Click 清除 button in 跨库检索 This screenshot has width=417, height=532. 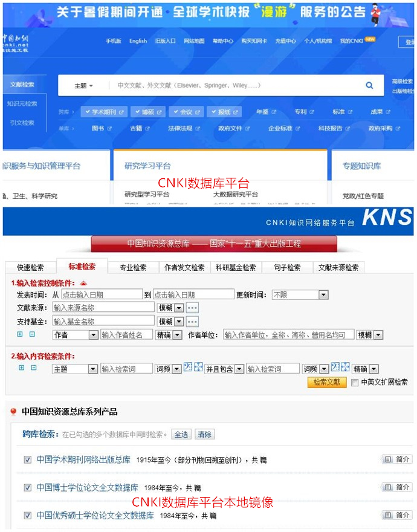tap(205, 434)
